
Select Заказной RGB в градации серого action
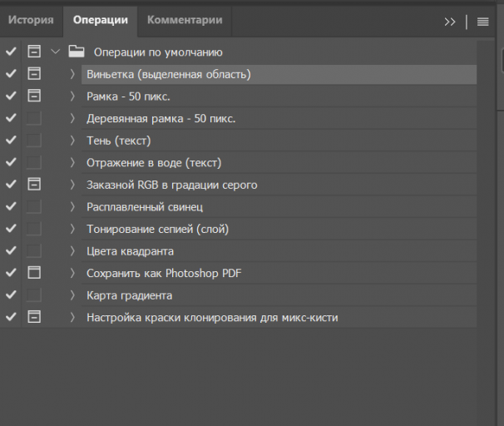[x=279, y=185]
